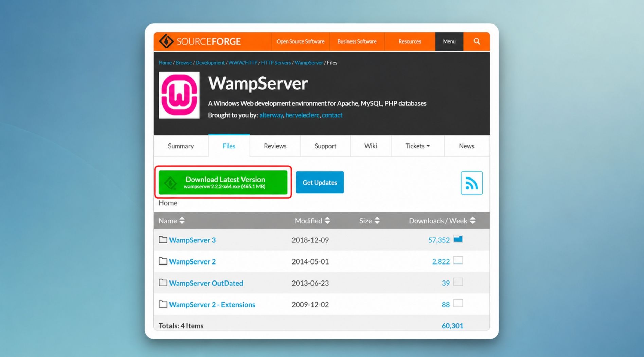Click the SourceForge diamond logo

[x=166, y=41]
